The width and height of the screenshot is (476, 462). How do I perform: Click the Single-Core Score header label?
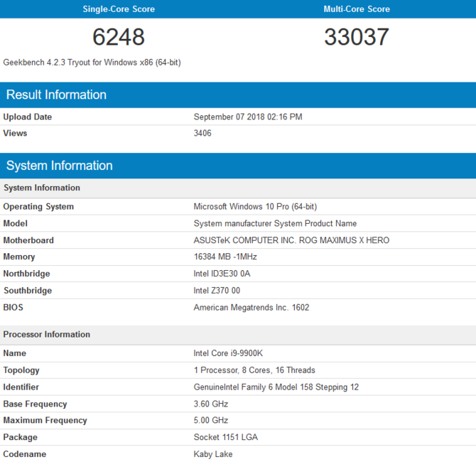pos(119,9)
